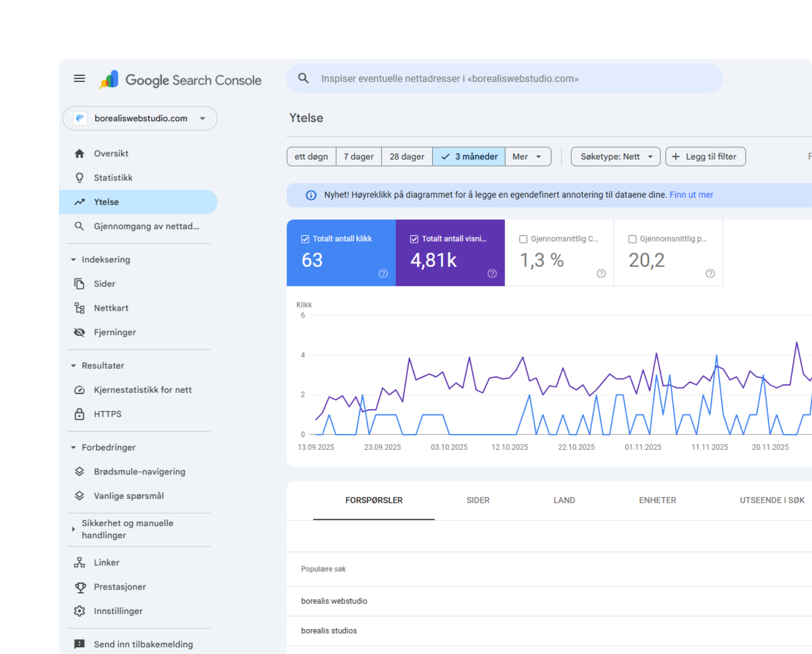This screenshot has width=812, height=654.
Task: Open Linker network icon
Action: (79, 562)
